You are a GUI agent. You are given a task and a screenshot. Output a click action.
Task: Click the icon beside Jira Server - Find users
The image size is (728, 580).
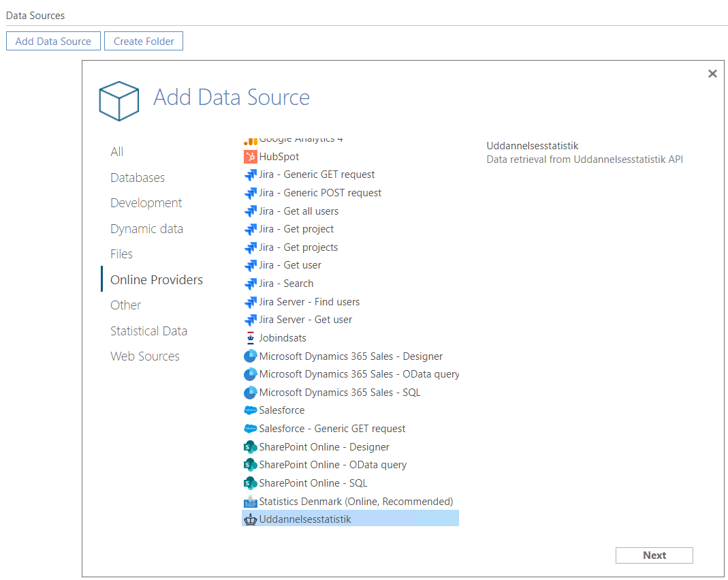(x=250, y=302)
